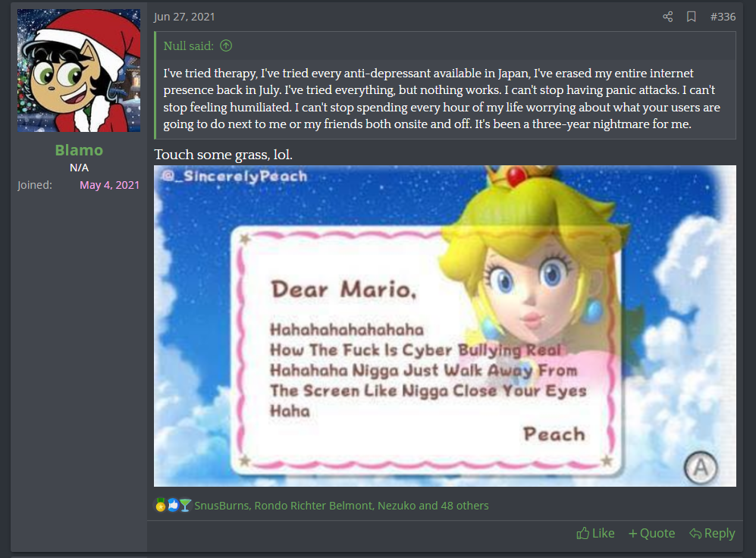Image resolution: width=756 pixels, height=558 pixels.
Task: Reply to Blamo's post
Action: pos(712,534)
